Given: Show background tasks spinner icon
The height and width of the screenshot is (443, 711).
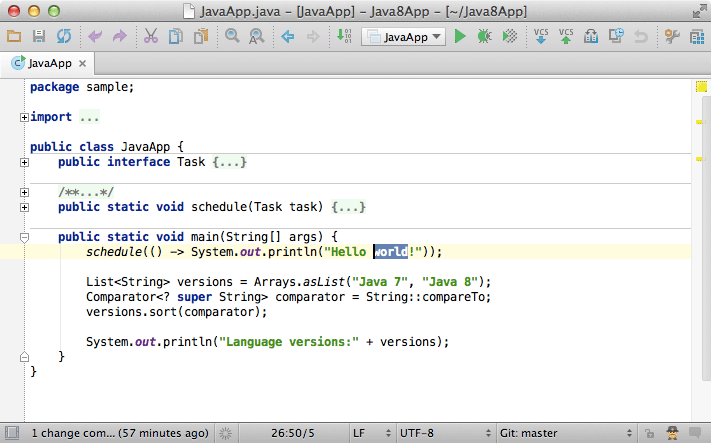Looking at the screenshot, I should point(225,433).
